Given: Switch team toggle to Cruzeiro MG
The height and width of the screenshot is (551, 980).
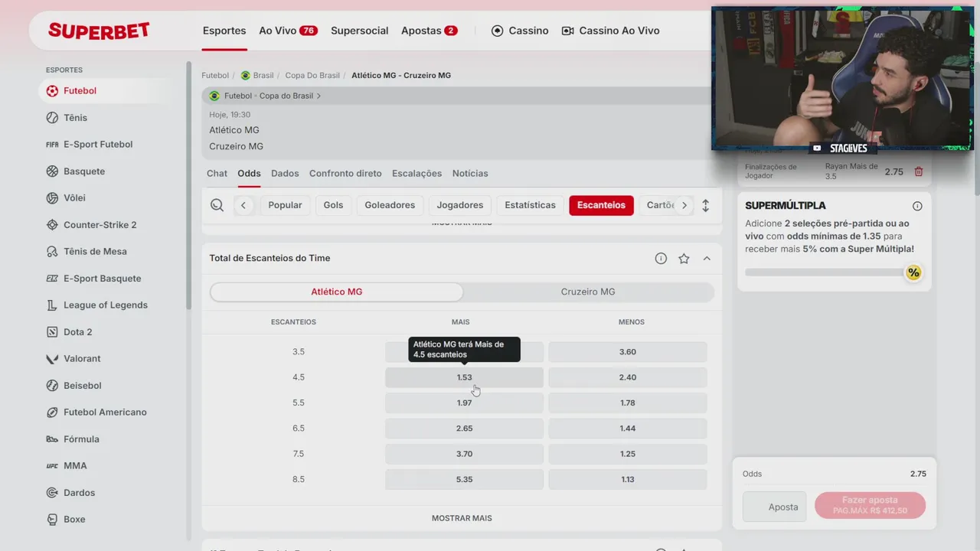Looking at the screenshot, I should click(588, 292).
